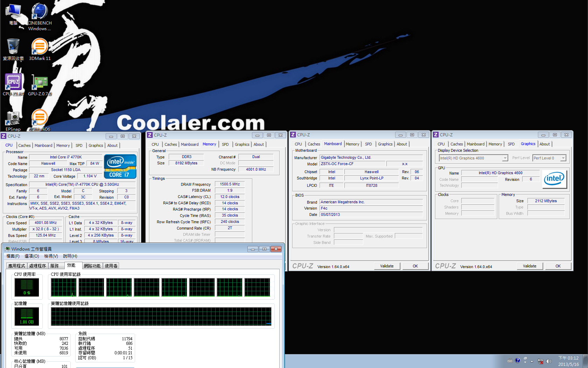Open the IME keyboard icon in the taskbar
The image size is (588, 368).
tap(510, 361)
